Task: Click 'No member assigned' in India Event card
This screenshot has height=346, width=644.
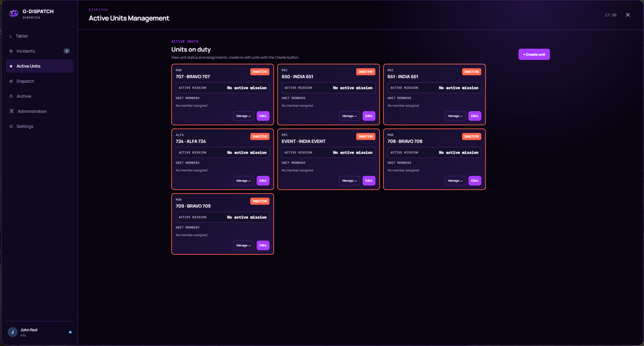Action: click(x=297, y=170)
